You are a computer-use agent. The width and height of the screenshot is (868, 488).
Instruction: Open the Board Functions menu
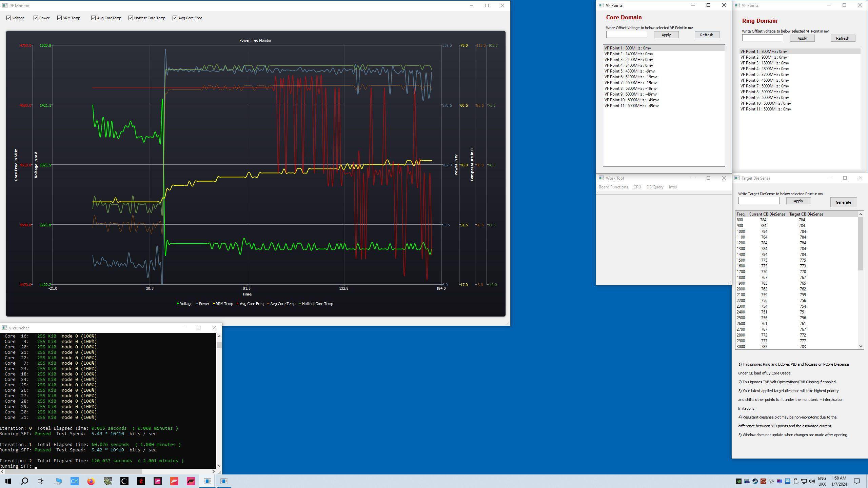(613, 187)
